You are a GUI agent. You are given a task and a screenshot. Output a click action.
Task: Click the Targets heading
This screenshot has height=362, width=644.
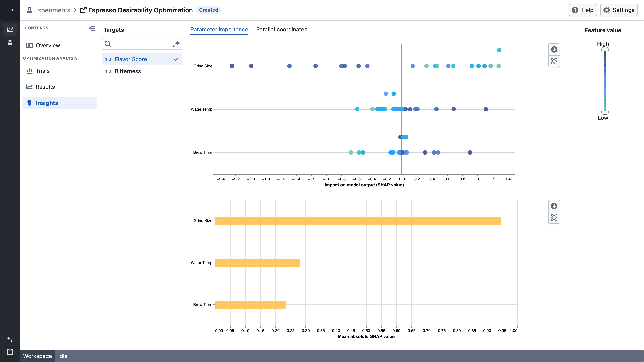(114, 30)
